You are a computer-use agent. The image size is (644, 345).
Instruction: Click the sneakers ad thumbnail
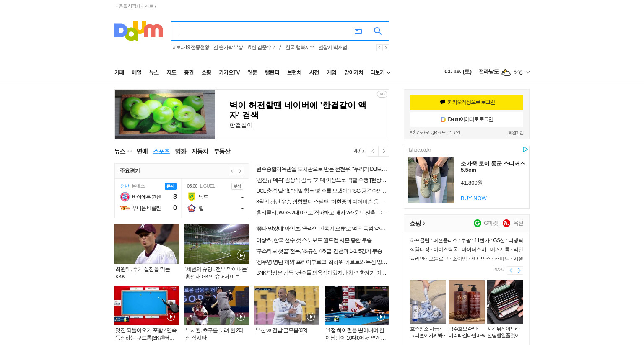(431, 180)
